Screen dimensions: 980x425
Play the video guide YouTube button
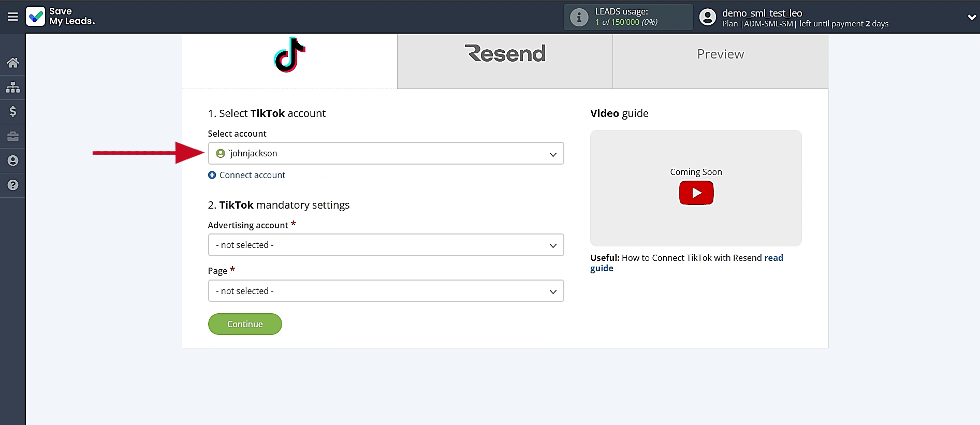696,193
